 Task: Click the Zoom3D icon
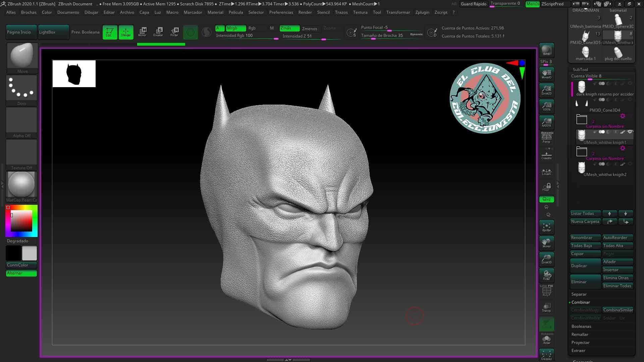pyautogui.click(x=546, y=259)
